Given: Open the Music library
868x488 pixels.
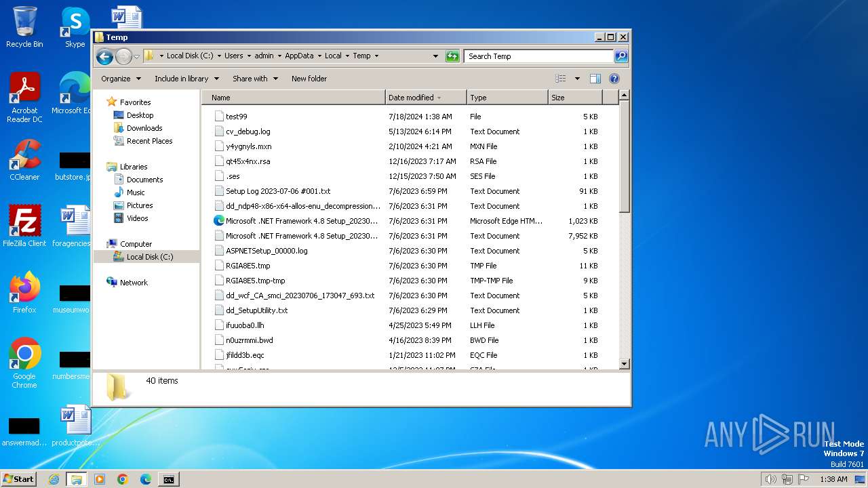Looking at the screenshot, I should 136,192.
